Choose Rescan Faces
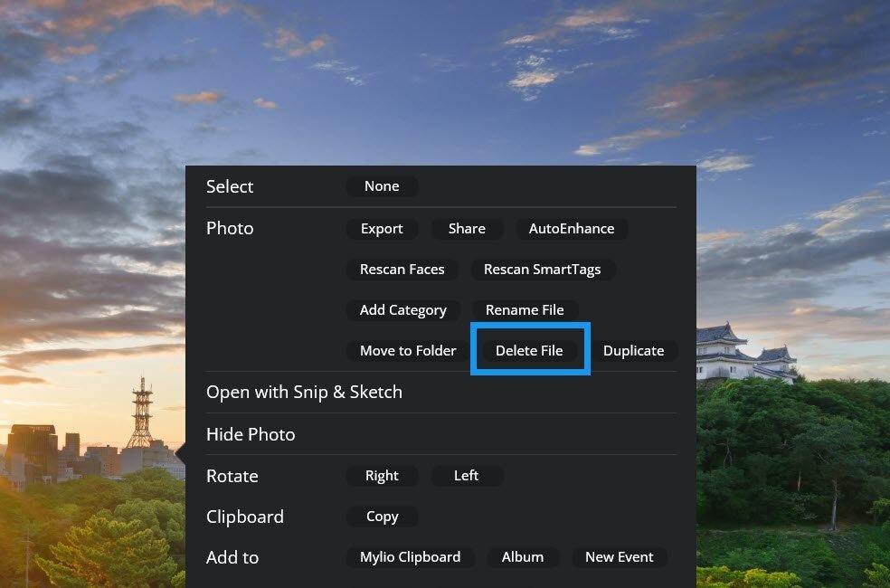890x588 pixels. [402, 270]
